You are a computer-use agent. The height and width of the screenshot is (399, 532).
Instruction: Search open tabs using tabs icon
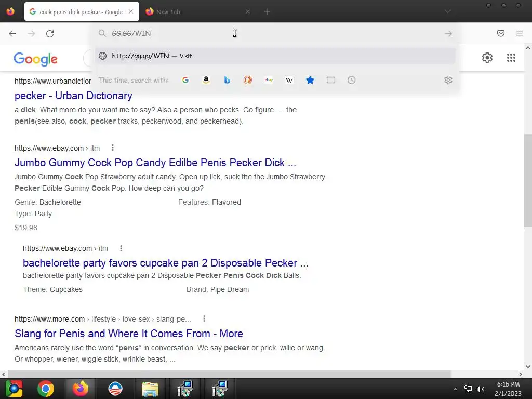click(331, 80)
